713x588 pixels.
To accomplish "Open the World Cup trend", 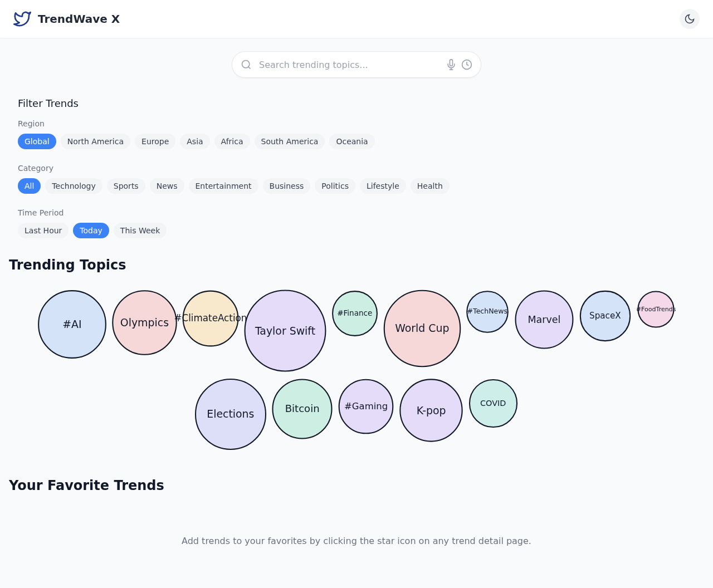I will [422, 327].
